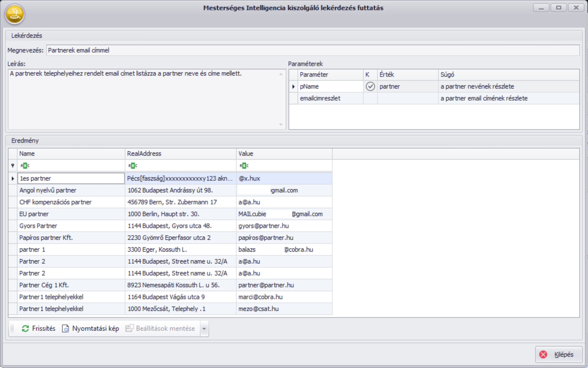Click the empty Érték cell for emailcimreszlet

click(408, 98)
